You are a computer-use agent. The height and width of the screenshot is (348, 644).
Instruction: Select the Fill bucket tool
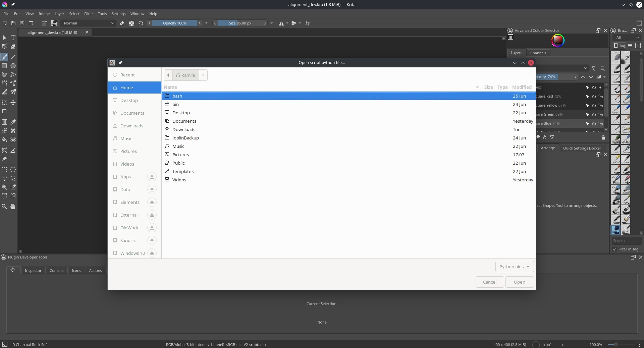[x=5, y=140]
